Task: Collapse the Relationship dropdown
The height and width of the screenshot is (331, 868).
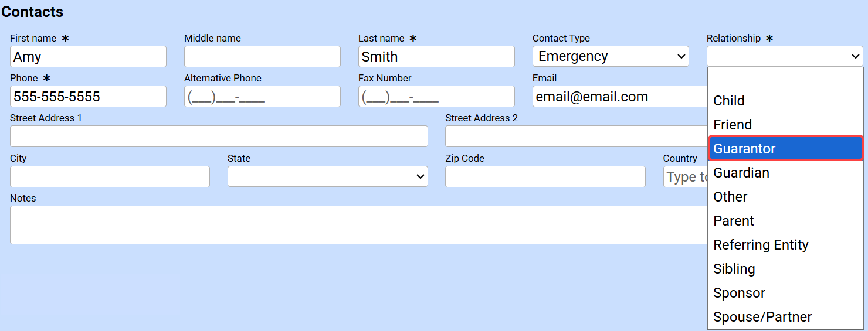Action: [785, 57]
